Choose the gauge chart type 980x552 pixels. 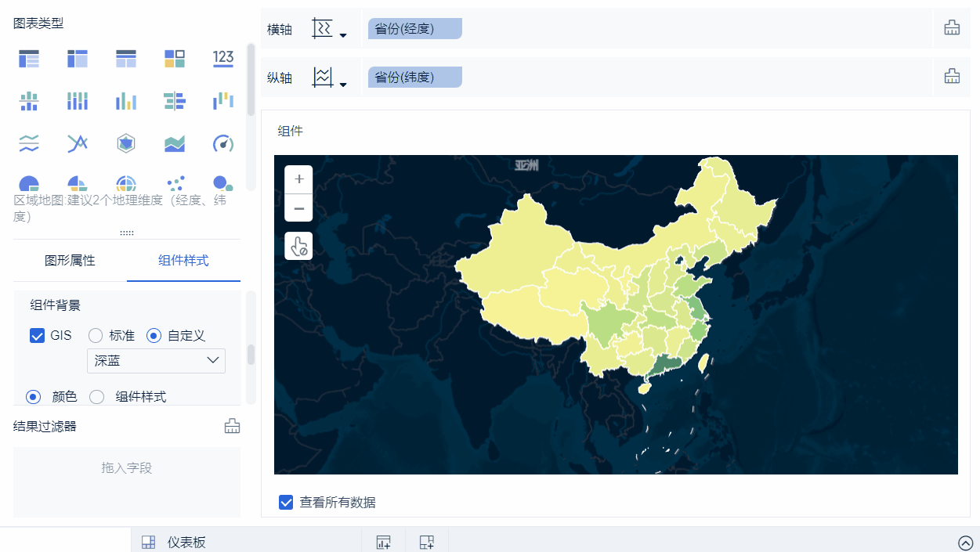tap(223, 143)
